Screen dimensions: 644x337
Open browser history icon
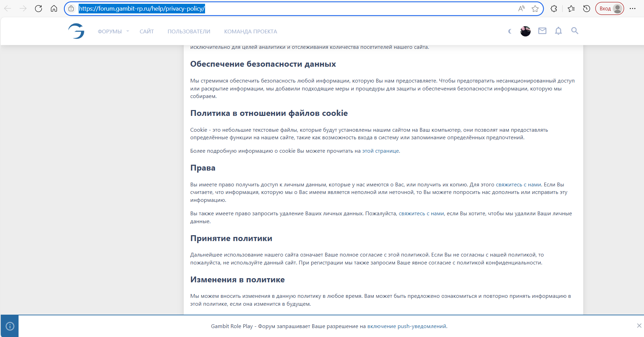coord(587,9)
